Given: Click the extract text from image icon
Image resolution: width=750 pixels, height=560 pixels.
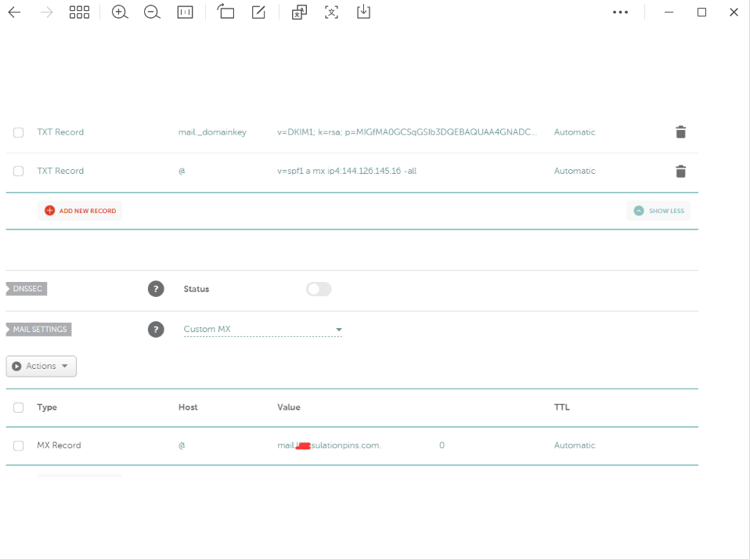Looking at the screenshot, I should click(x=331, y=12).
